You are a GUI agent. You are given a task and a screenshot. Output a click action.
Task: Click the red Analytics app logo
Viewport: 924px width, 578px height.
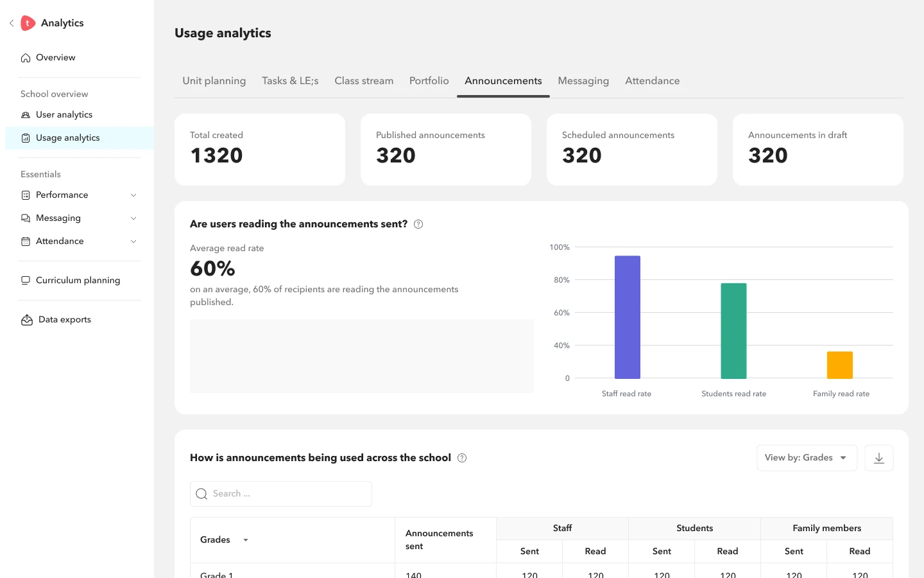point(28,23)
